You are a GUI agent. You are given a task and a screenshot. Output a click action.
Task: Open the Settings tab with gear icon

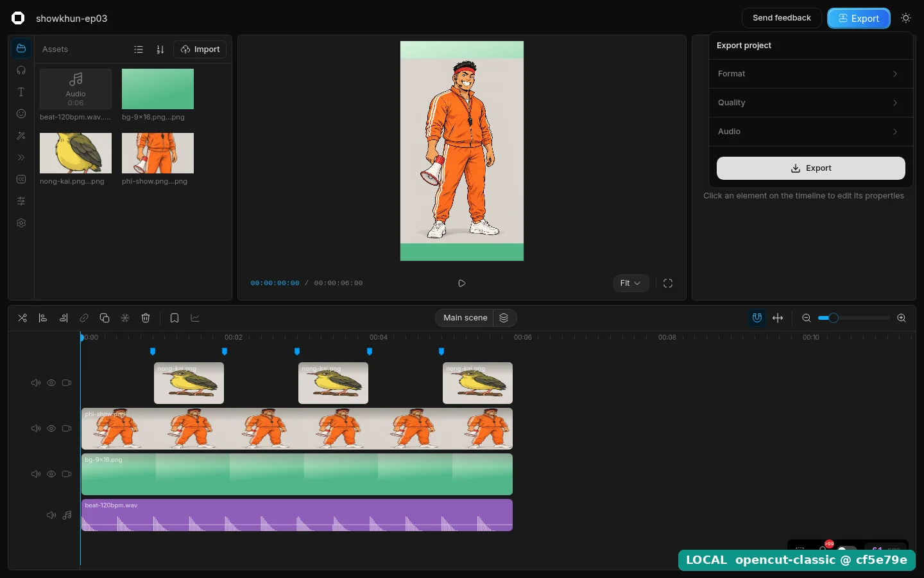click(x=21, y=223)
